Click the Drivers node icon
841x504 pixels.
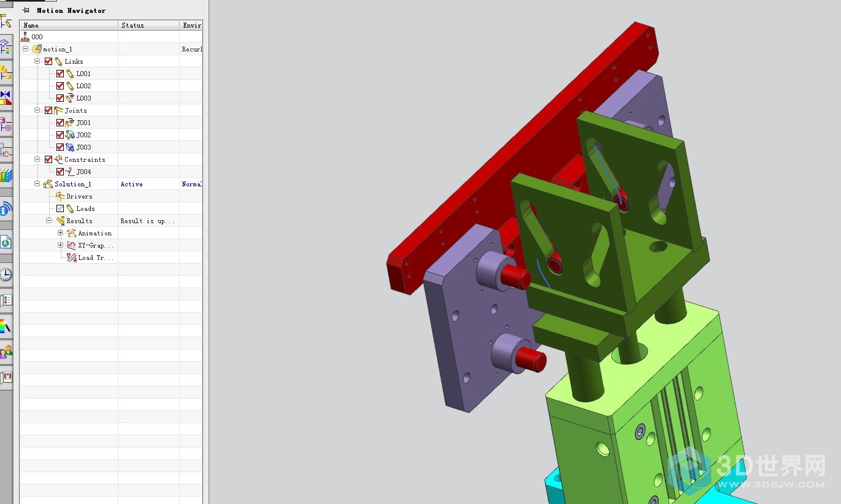tap(60, 196)
